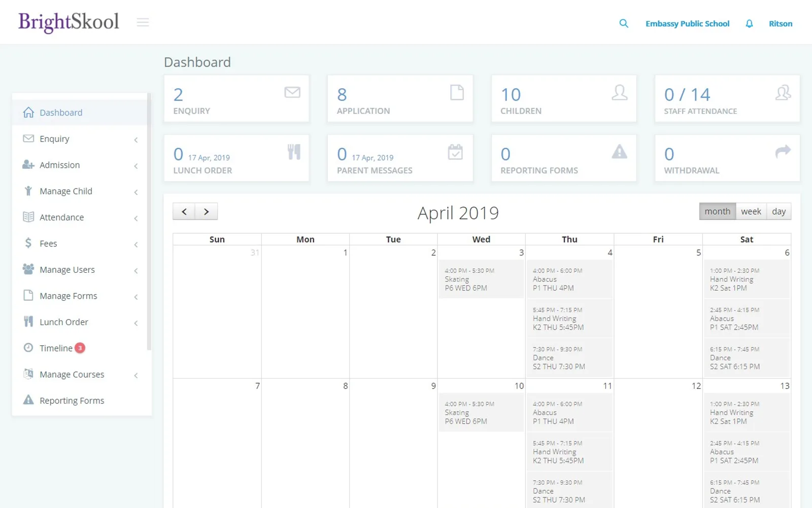Switch the calendar to week view
This screenshot has height=508, width=812.
(751, 211)
